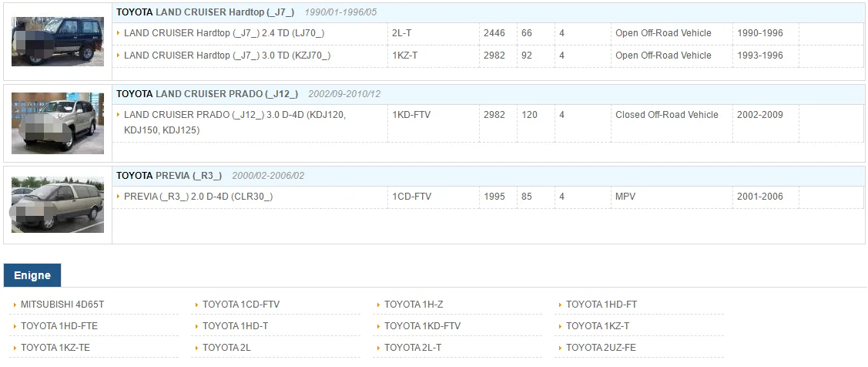
Task: Click power value 85
Action: (527, 197)
